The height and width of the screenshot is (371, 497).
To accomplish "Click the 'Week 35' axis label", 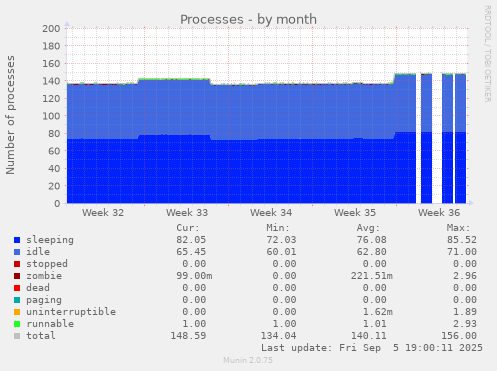I will pyautogui.click(x=355, y=213).
